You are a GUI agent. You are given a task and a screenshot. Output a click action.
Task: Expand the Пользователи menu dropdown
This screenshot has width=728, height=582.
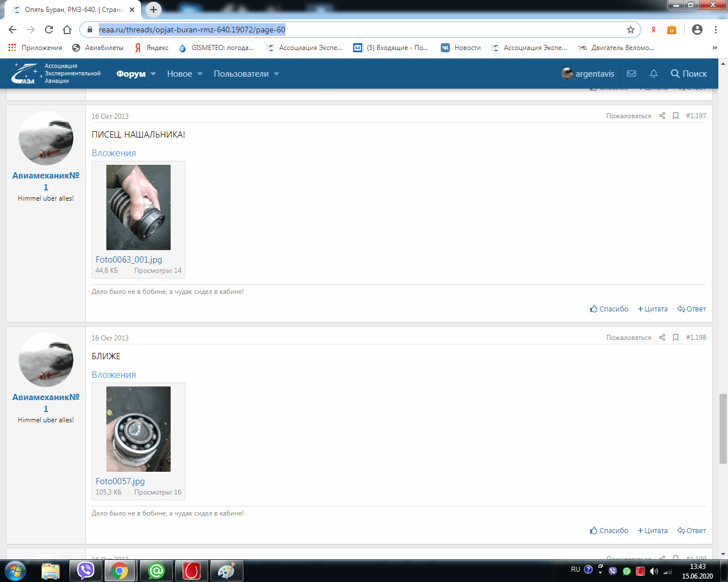276,74
